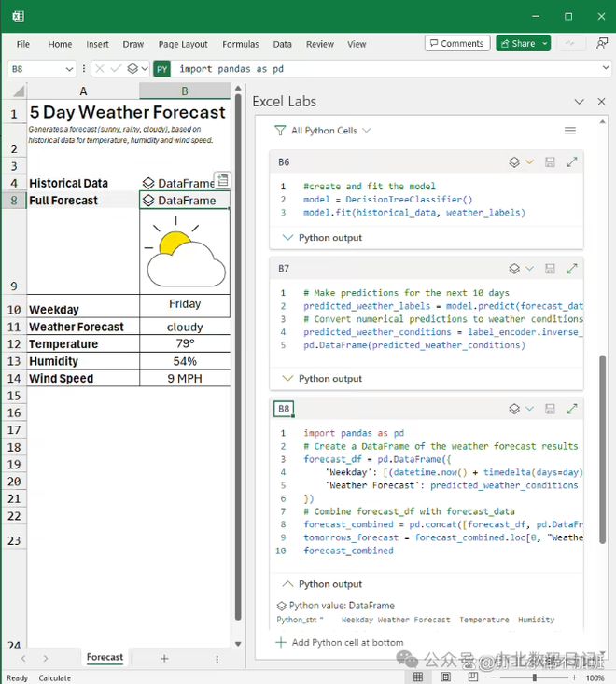Add a new sheet with the plus icon
616x684 pixels.
tap(164, 658)
